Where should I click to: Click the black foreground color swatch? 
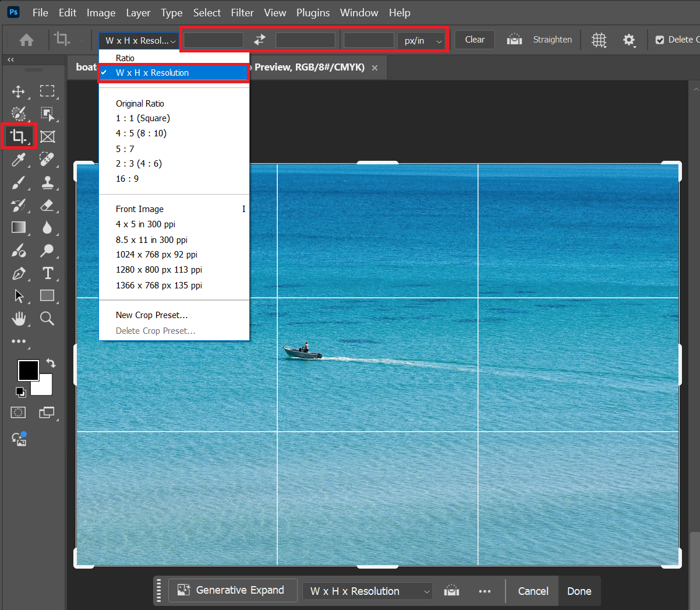point(28,370)
